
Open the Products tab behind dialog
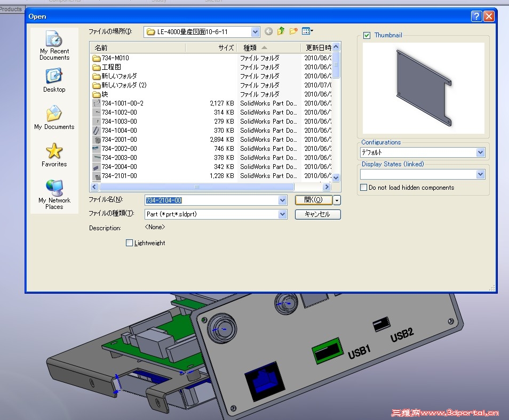pyautogui.click(x=11, y=9)
